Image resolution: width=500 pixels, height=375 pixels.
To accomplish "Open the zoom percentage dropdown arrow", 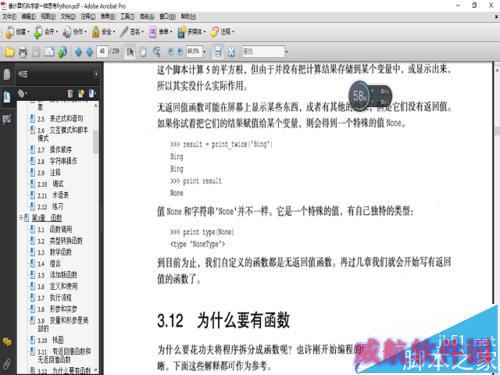I will 204,52.
